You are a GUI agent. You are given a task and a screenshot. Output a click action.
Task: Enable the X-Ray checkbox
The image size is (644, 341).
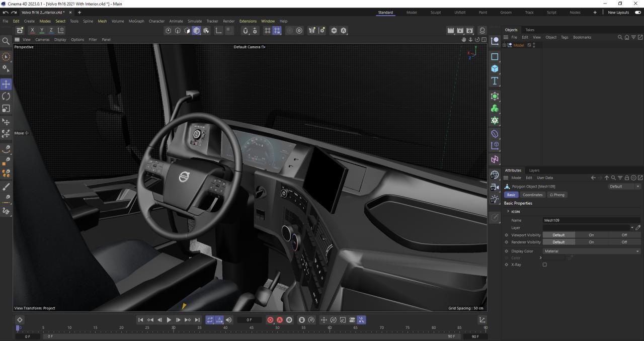(544, 265)
